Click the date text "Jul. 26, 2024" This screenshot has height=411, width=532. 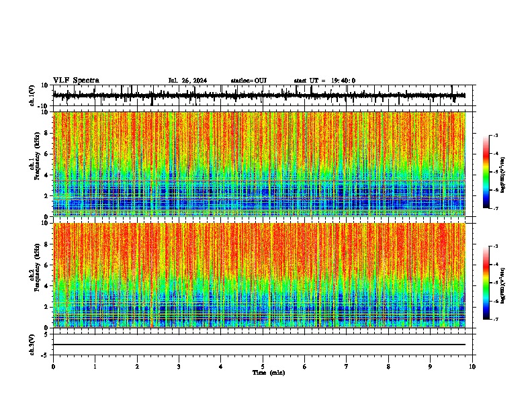click(187, 81)
